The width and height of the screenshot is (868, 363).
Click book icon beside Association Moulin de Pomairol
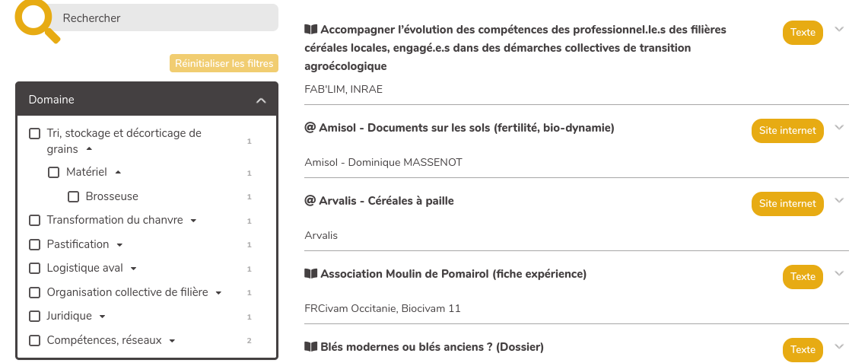click(310, 274)
